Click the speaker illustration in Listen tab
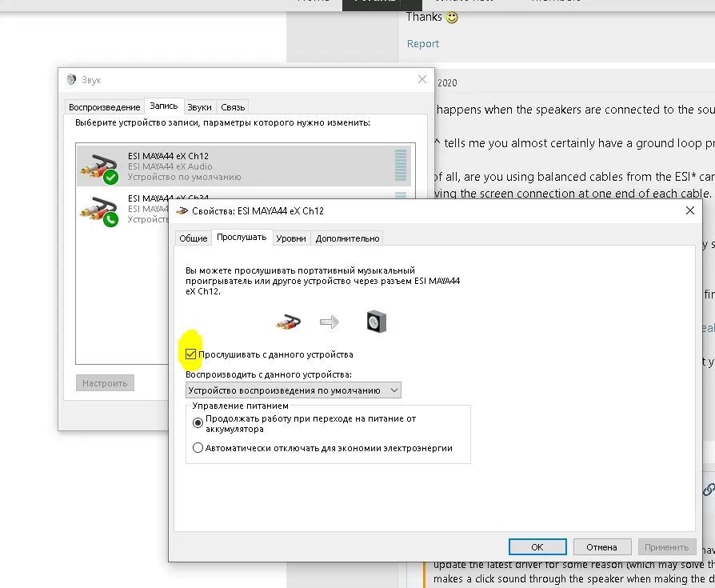Viewport: 715px width, 588px height. 376,322
